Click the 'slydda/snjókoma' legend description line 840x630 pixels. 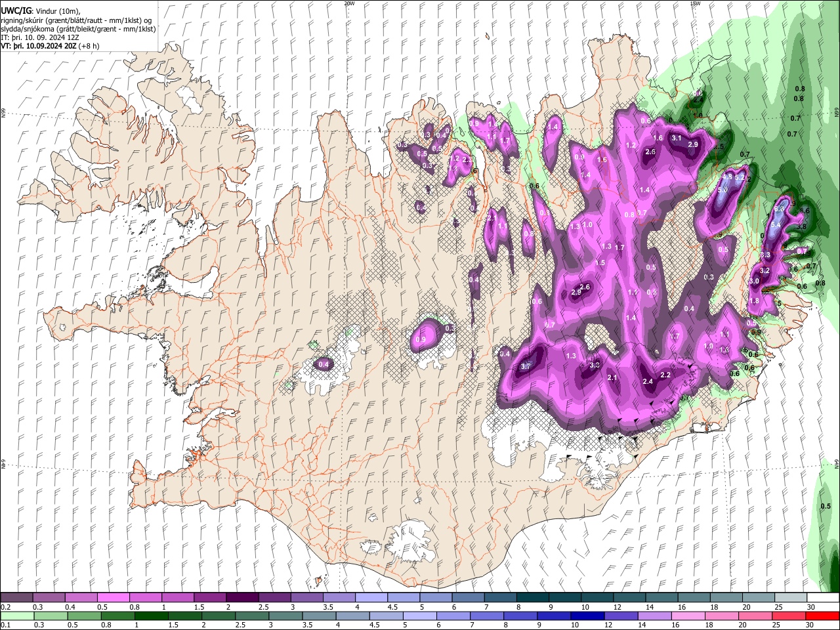[x=78, y=29]
